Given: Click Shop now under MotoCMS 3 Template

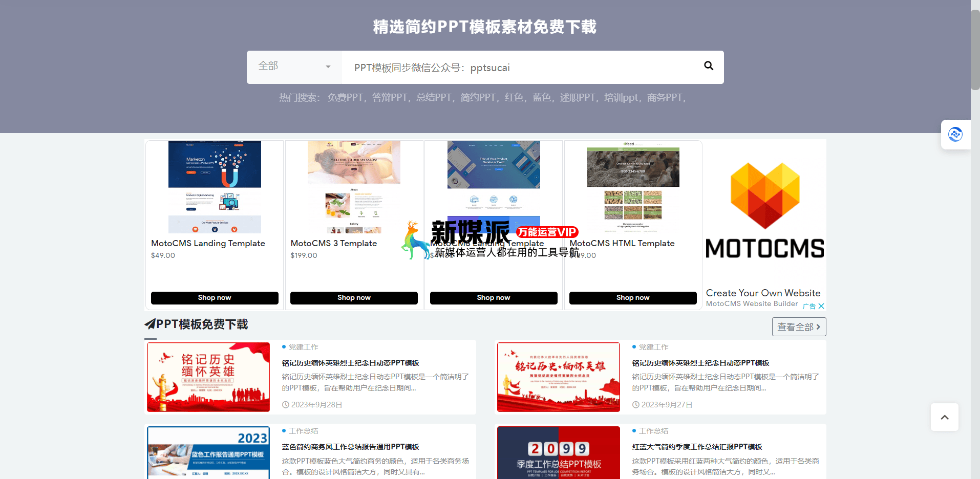Looking at the screenshot, I should point(354,297).
